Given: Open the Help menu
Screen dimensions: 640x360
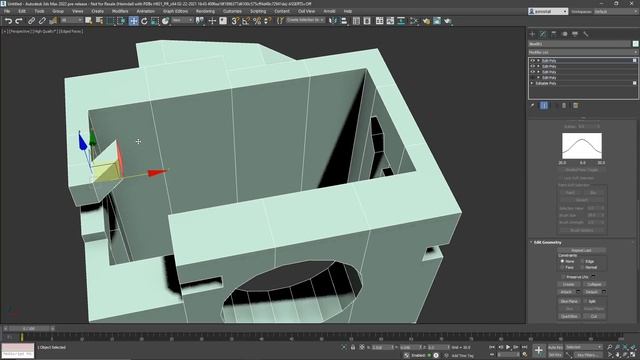Looking at the screenshot, I should [x=348, y=11].
